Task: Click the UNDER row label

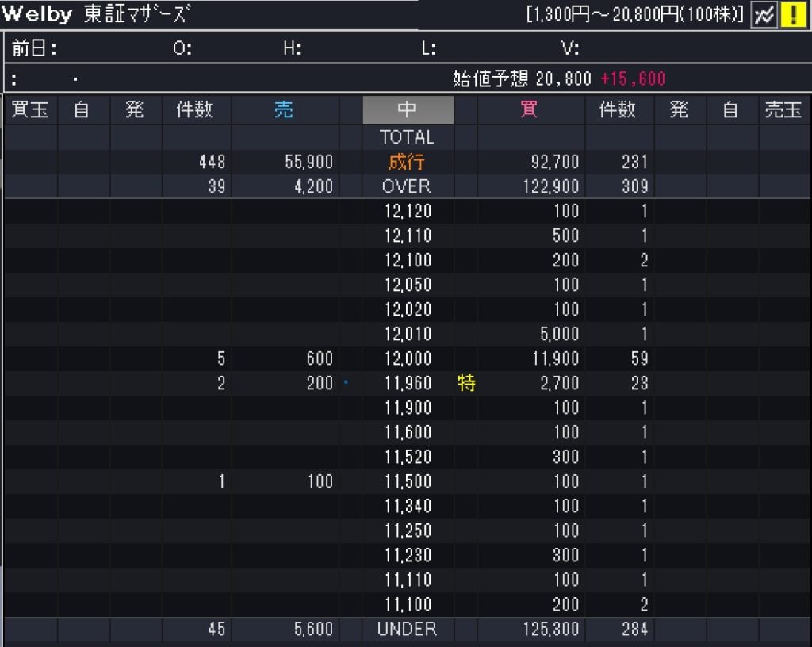Action: 407,629
